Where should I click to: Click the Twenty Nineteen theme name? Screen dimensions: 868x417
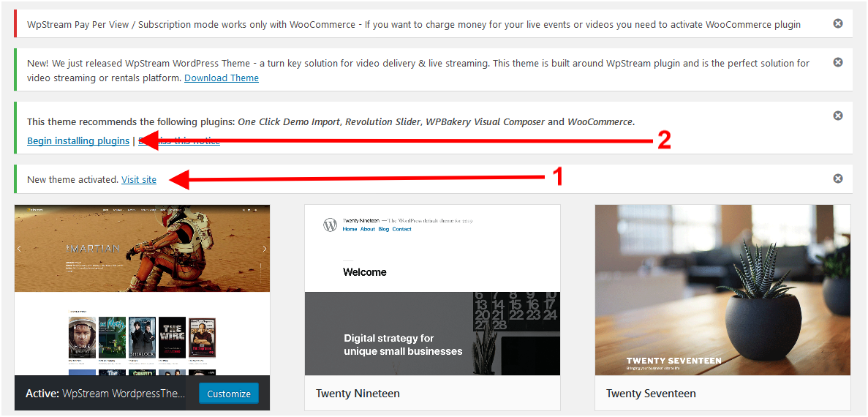pos(358,394)
